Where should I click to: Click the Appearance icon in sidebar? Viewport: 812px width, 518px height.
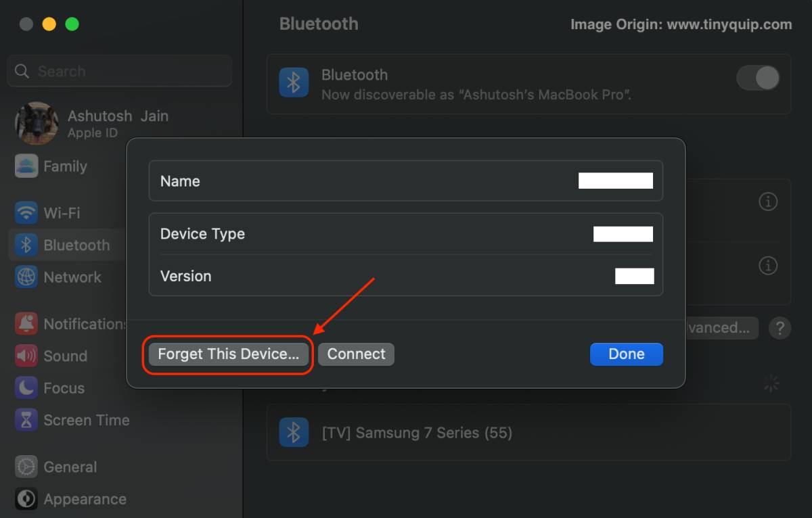click(x=26, y=499)
